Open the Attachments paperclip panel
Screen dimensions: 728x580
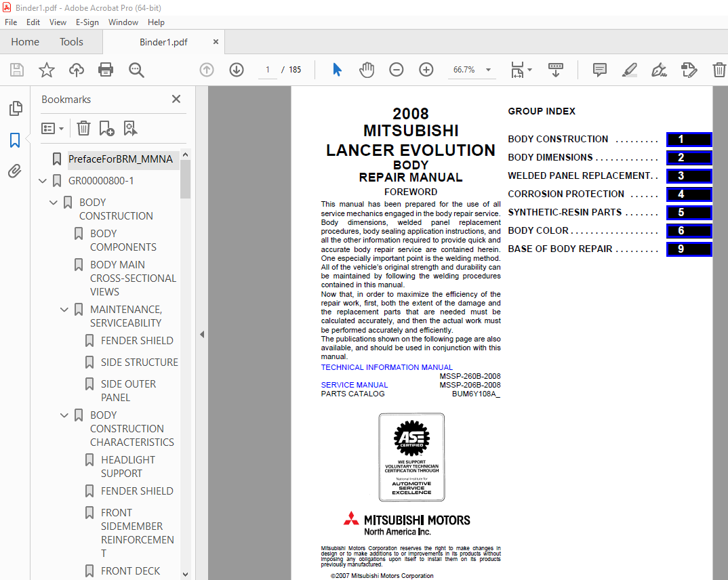coord(15,171)
